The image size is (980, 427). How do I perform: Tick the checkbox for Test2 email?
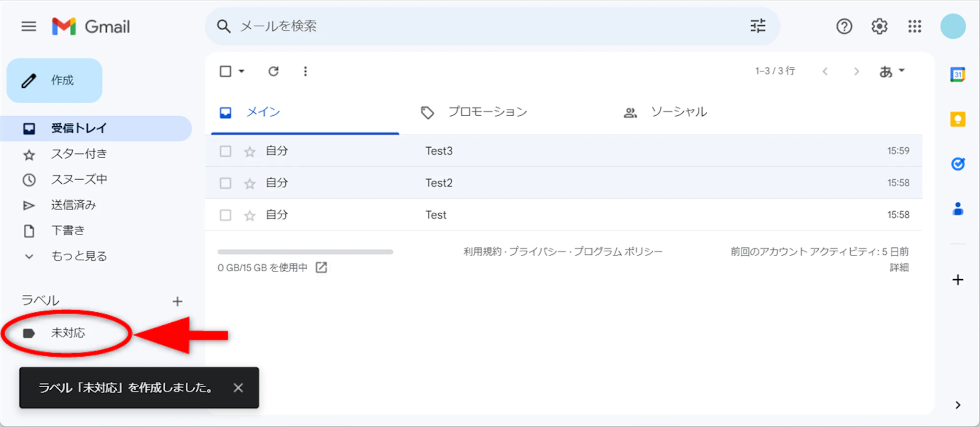(x=225, y=183)
